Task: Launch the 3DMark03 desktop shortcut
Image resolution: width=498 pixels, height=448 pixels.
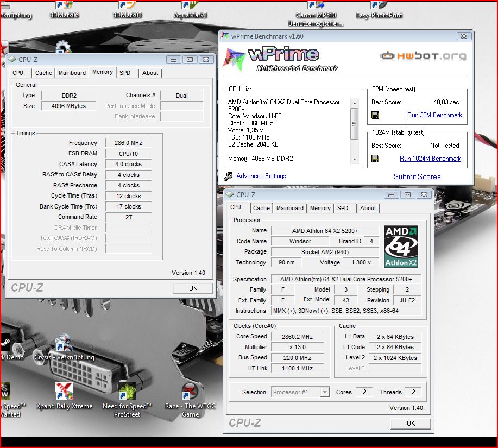Action: 127,10
